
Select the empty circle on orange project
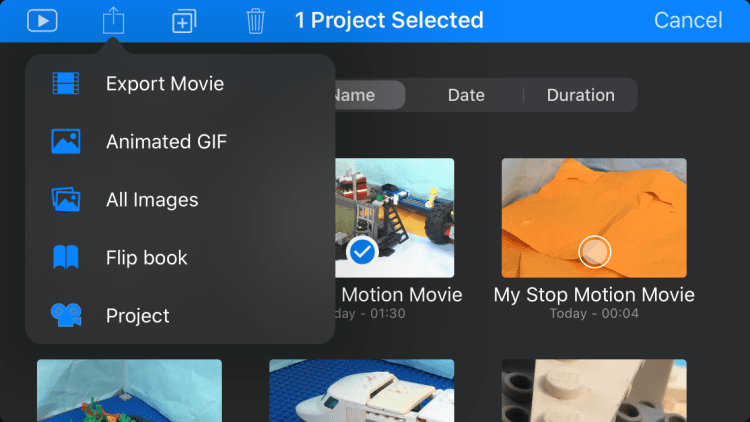(593, 250)
